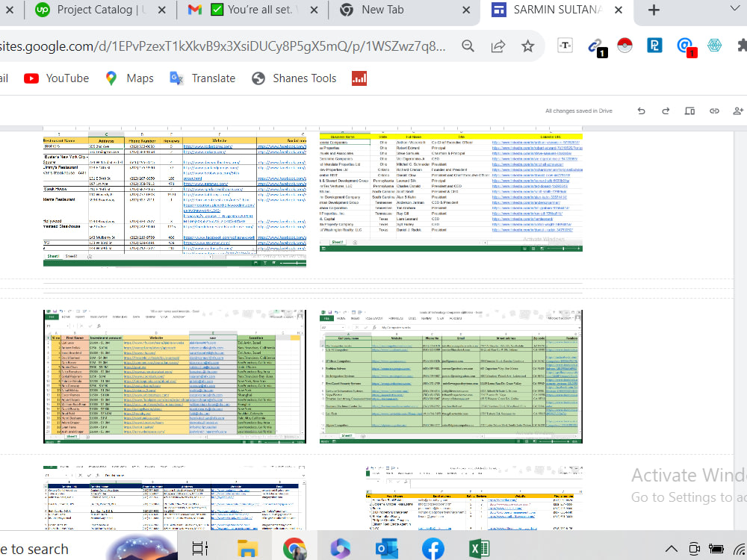Viewport: 747px width, 560px height.
Task: Click the sites.google.com address bar
Action: tap(223, 46)
